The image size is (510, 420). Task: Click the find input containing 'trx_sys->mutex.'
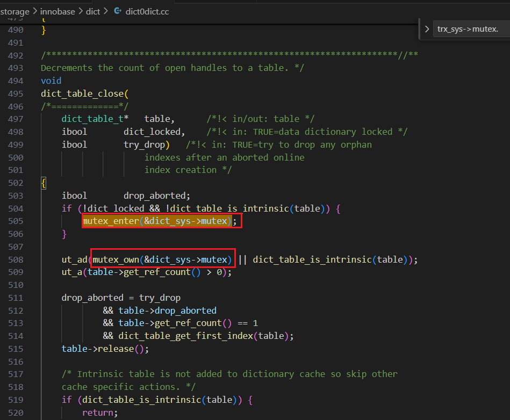pos(472,29)
